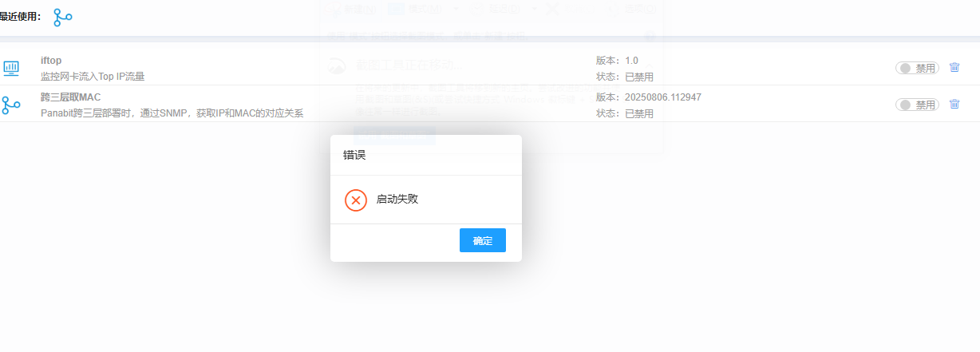This screenshot has height=352, width=980.
Task: Delete 跨三层取MAC with its trash icon
Action: [954, 105]
